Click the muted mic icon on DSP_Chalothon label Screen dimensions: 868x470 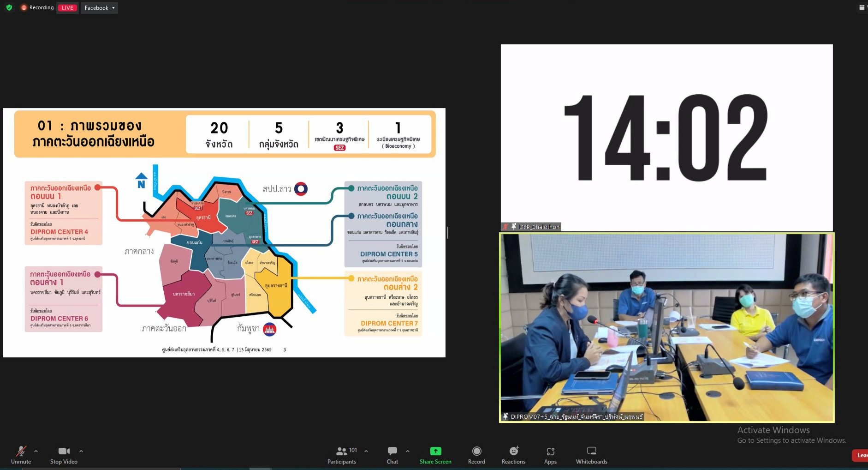[505, 227]
